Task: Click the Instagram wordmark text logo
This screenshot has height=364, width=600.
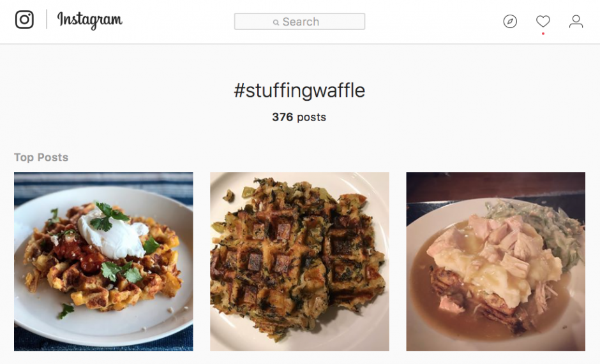Action: pos(89,20)
